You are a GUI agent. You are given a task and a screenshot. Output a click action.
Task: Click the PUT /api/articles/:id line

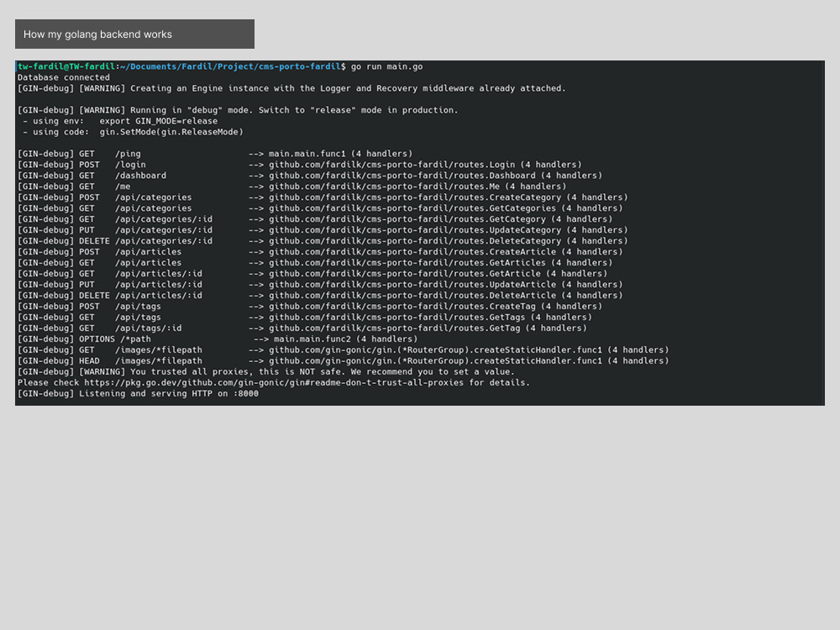320,285
